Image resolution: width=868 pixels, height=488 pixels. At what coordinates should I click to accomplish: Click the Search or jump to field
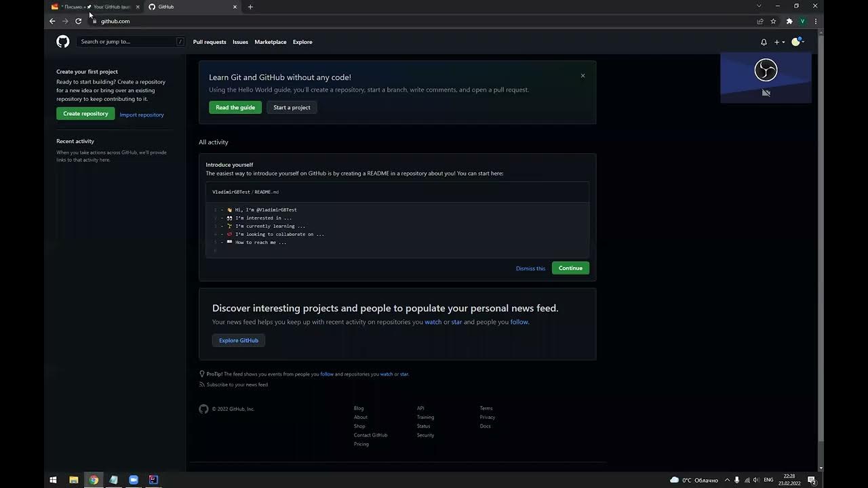click(130, 41)
